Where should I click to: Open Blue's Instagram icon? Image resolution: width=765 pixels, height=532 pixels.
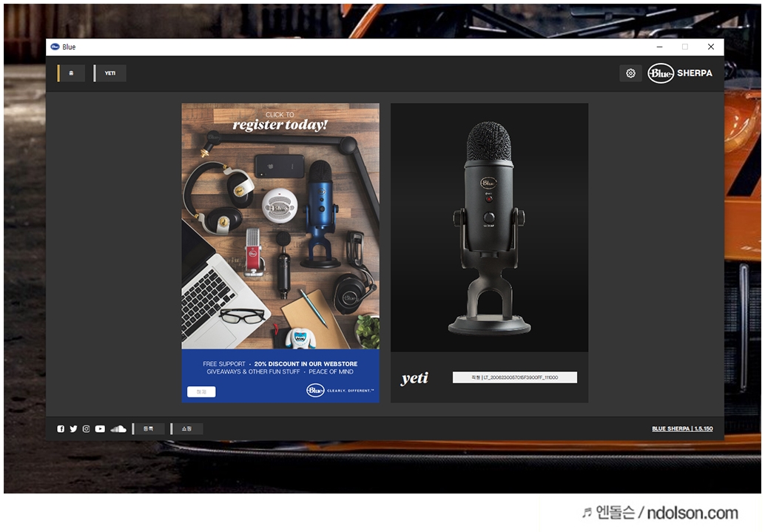pyautogui.click(x=86, y=429)
